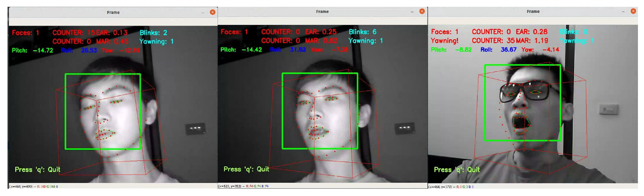Click "Yawning: 1" in the middle window
This screenshot has width=644, height=196.
[366, 41]
